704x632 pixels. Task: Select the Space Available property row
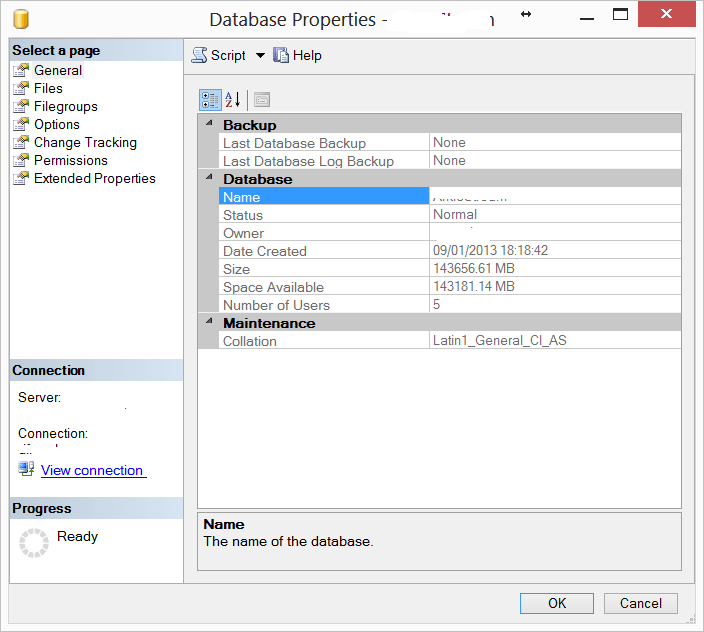click(450, 286)
